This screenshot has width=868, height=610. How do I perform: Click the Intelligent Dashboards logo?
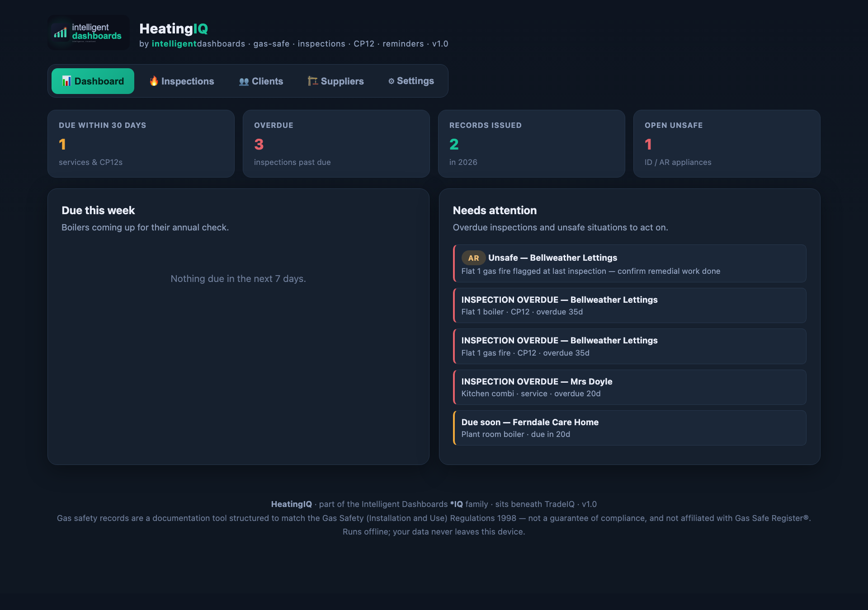[89, 33]
